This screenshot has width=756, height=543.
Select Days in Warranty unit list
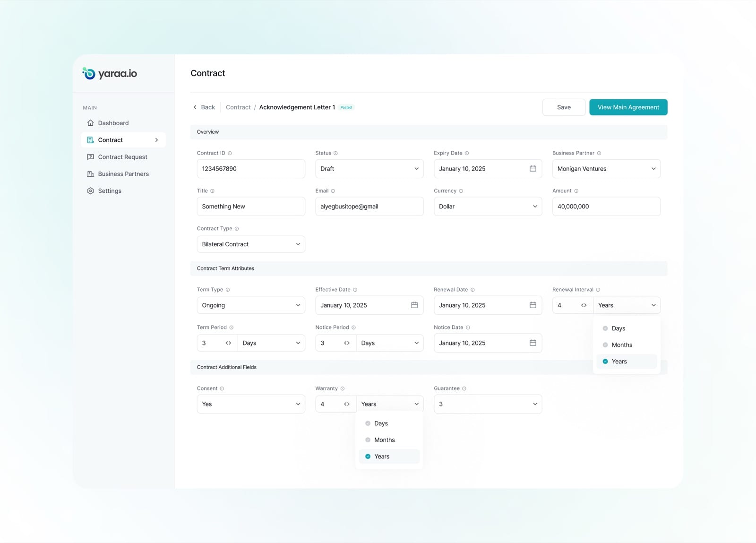coord(389,423)
